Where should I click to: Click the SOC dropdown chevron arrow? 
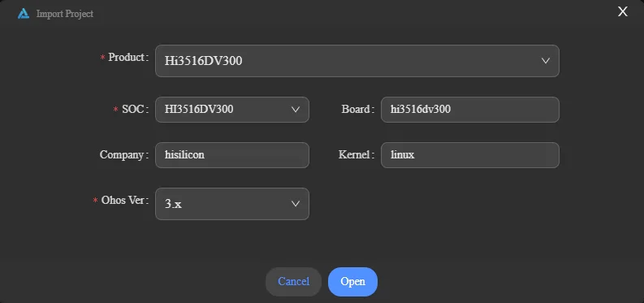[x=296, y=110]
